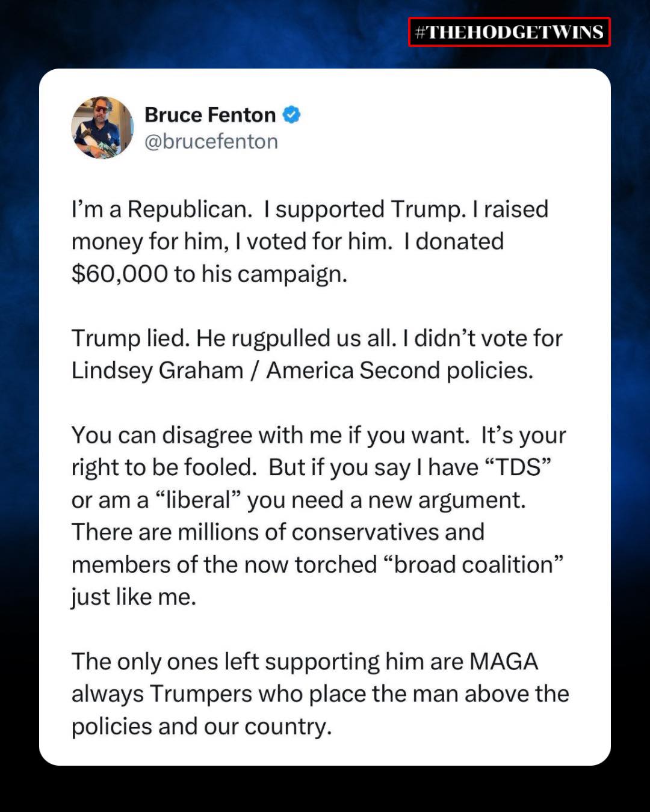Click the quoted word "liberal"
The image size is (650, 812).
198,500
